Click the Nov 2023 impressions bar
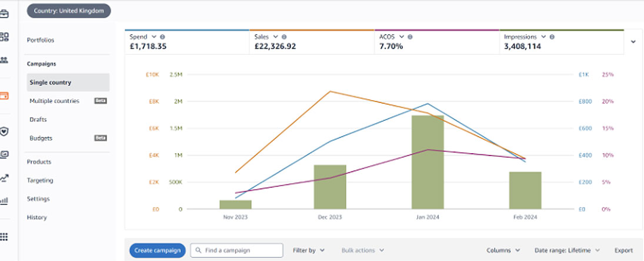Screen dimensions: 644x261 235,204
